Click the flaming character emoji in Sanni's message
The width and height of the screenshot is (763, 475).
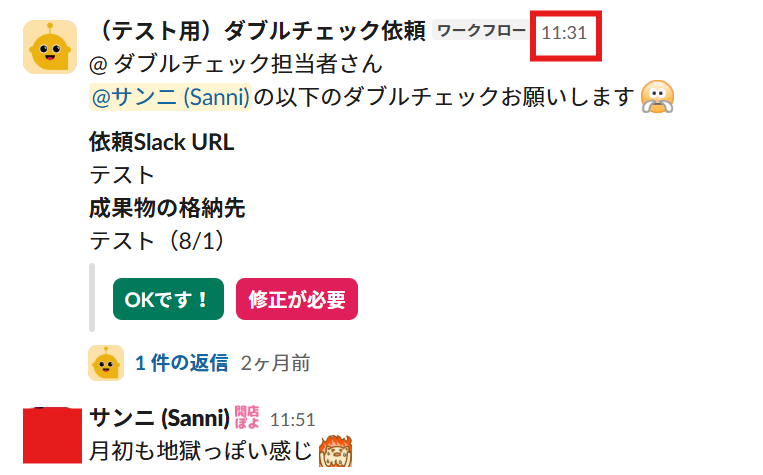[335, 451]
